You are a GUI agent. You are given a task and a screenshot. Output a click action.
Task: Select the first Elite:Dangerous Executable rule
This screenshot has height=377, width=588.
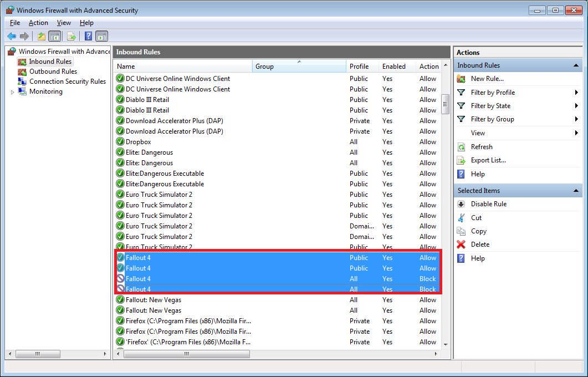[277, 174]
